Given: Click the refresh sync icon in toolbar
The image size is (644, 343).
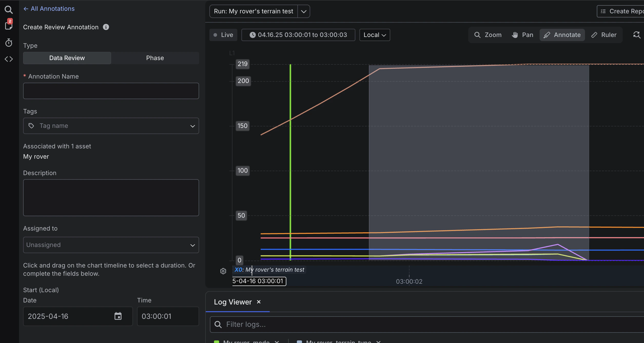Looking at the screenshot, I should [x=637, y=35].
